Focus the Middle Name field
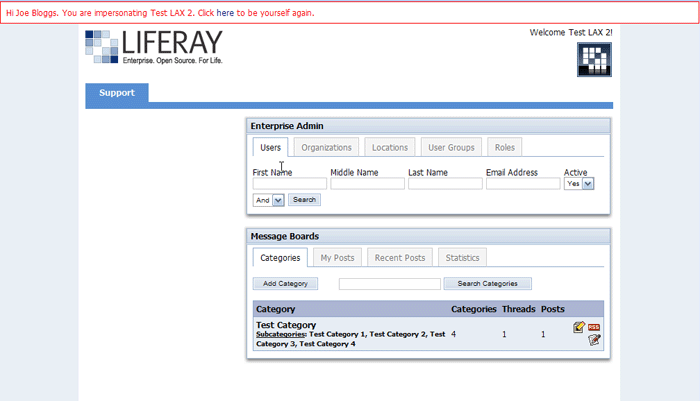This screenshot has height=401, width=700. [x=367, y=184]
